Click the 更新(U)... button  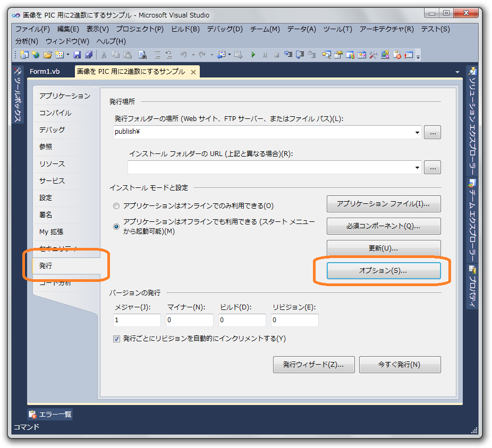point(384,248)
